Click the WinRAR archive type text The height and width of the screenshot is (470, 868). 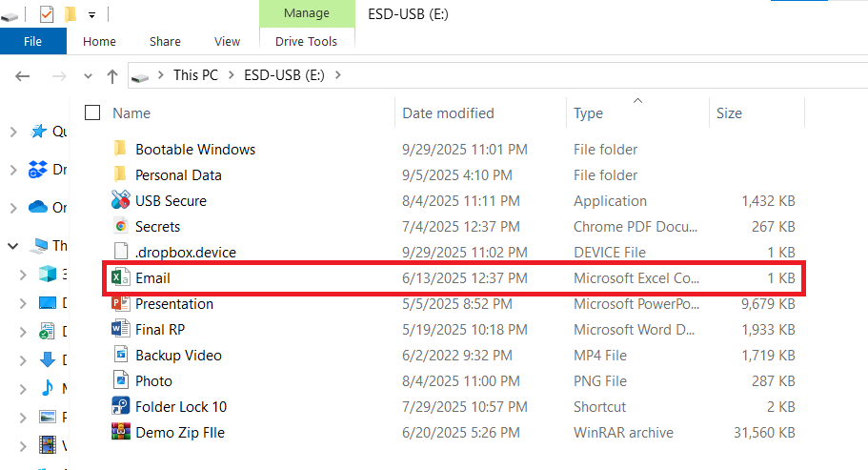pyautogui.click(x=623, y=433)
